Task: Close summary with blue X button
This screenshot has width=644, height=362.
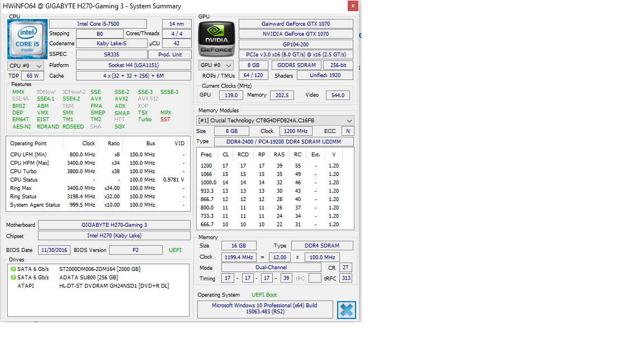Action: click(x=346, y=310)
